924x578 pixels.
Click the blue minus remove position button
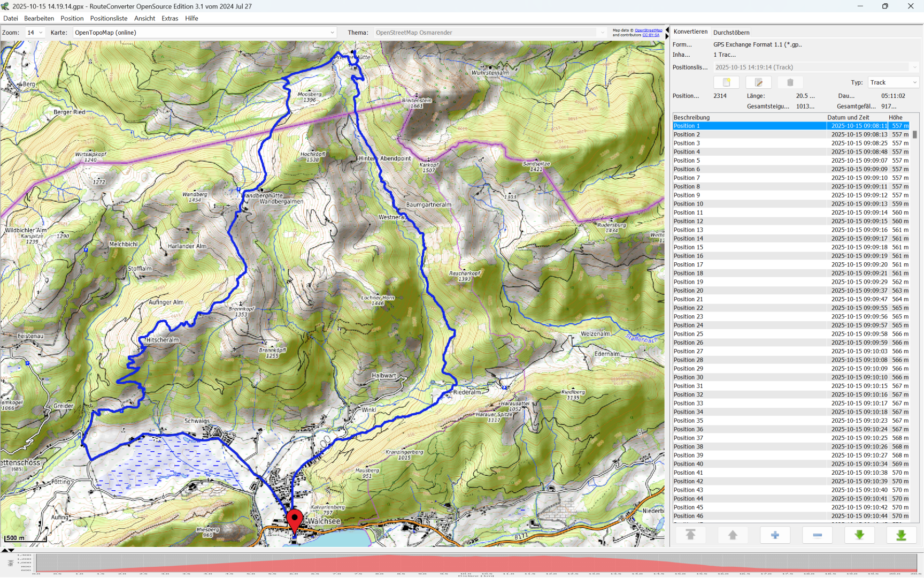[817, 535]
